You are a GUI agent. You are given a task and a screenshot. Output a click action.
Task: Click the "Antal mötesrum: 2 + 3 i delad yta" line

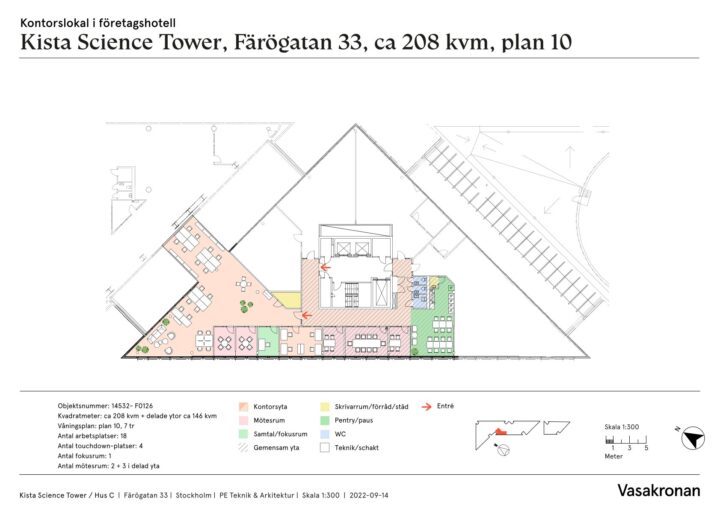pyautogui.click(x=108, y=466)
